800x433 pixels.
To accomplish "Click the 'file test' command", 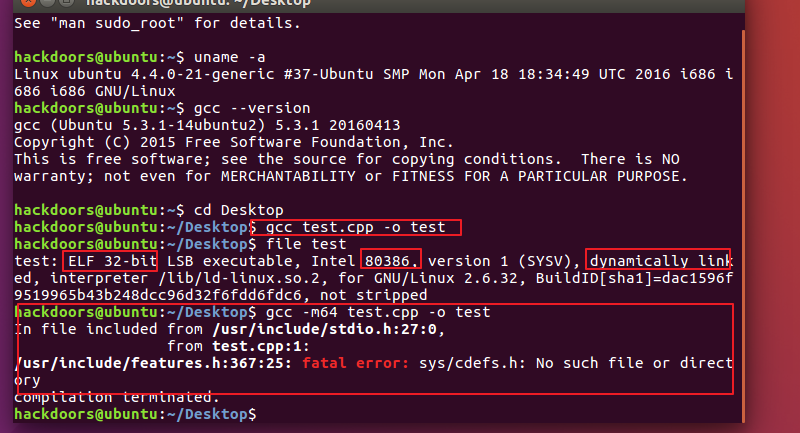I will (306, 244).
